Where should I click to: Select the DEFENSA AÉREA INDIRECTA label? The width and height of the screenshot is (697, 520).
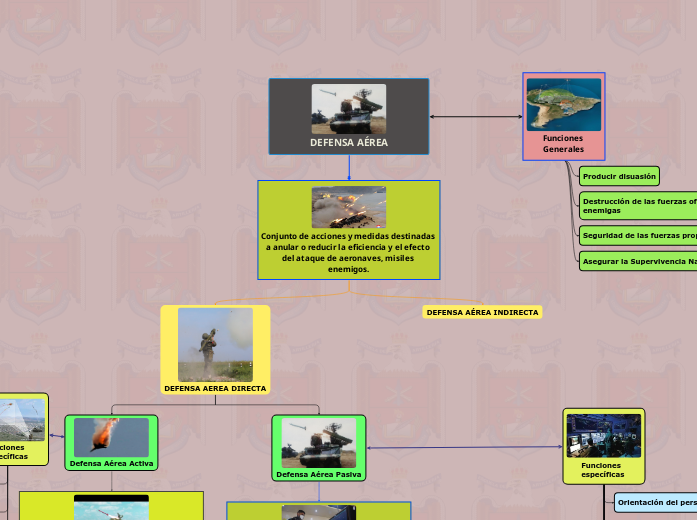(x=482, y=313)
